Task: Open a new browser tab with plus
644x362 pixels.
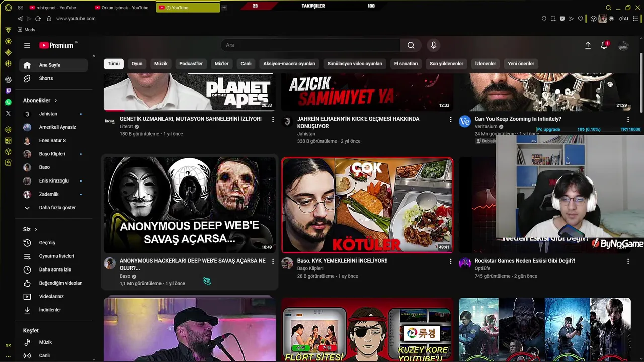Action: (x=224, y=8)
